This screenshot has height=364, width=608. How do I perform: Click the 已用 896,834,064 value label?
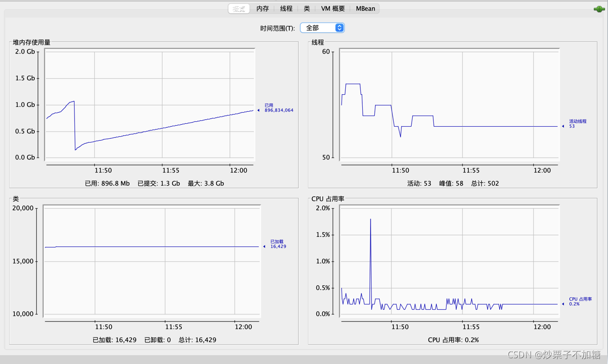[279, 108]
